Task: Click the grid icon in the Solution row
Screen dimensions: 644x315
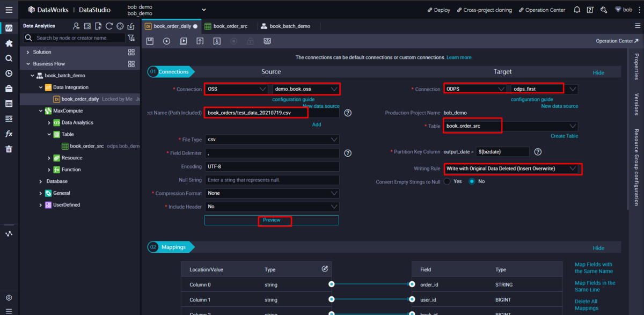Action: pos(131,52)
